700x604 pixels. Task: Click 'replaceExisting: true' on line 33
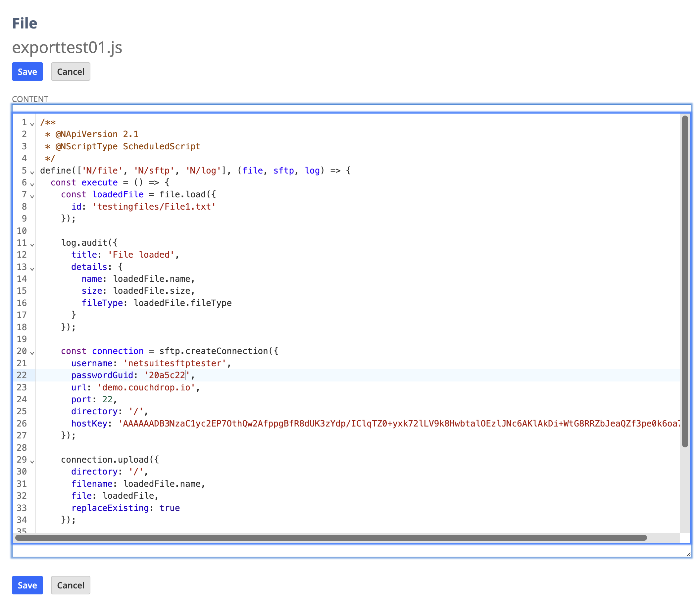coord(126,508)
